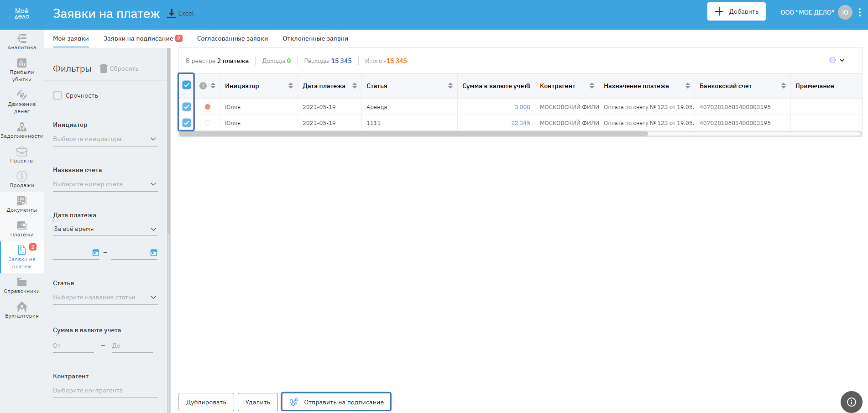Expand the Статья filter dropdown

[105, 298]
